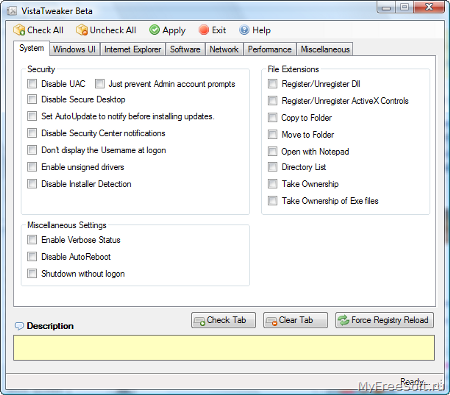The height and width of the screenshot is (395, 450).
Task: Select the Performance tab
Action: [x=270, y=49]
